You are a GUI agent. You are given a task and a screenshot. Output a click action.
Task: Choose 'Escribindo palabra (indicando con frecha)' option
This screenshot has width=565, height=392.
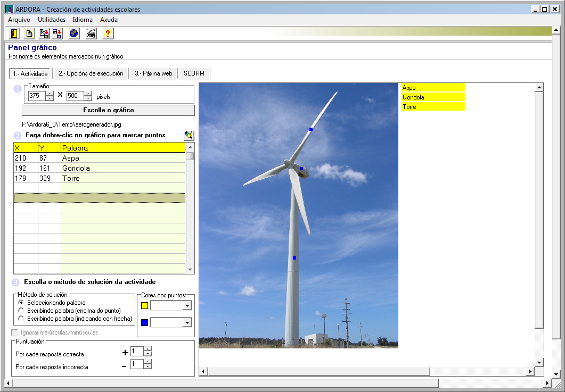(21, 319)
